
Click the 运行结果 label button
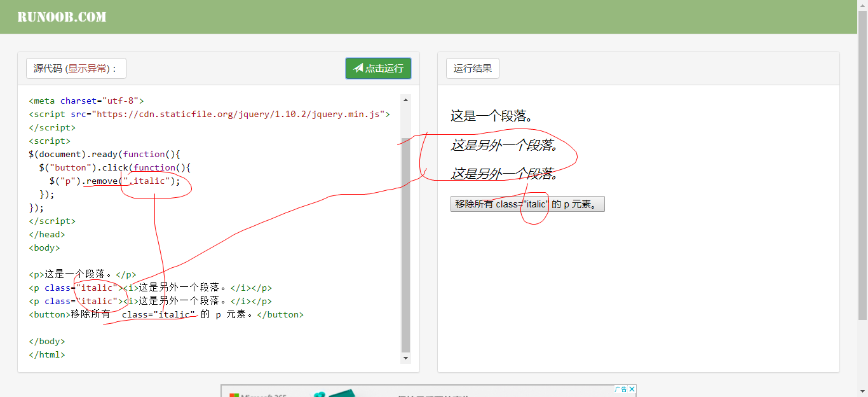coord(473,69)
